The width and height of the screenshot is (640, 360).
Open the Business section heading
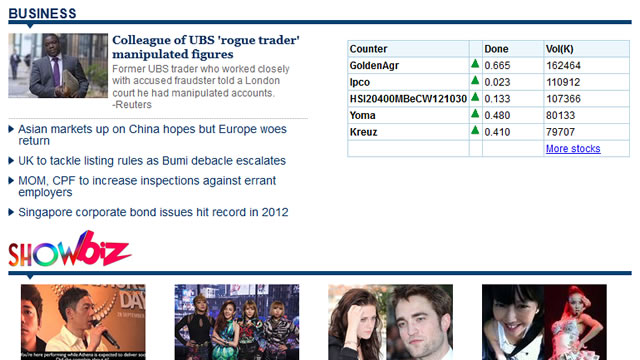pos(42,13)
